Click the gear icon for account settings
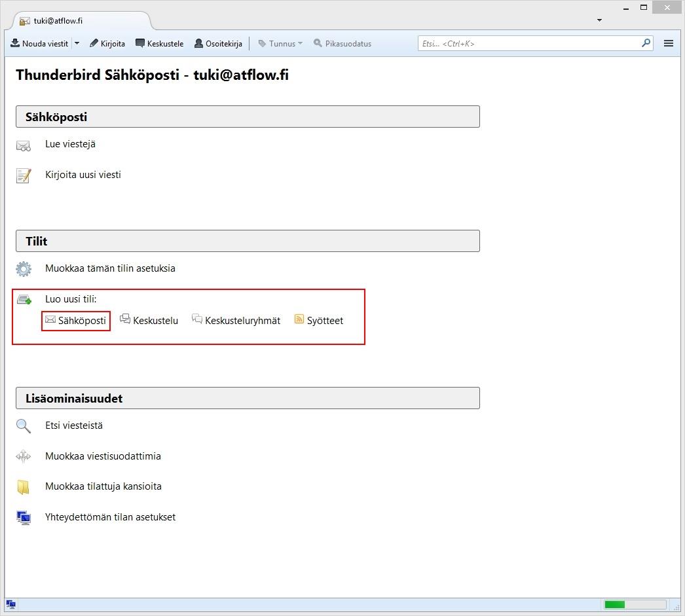The image size is (685, 616). coord(24,269)
